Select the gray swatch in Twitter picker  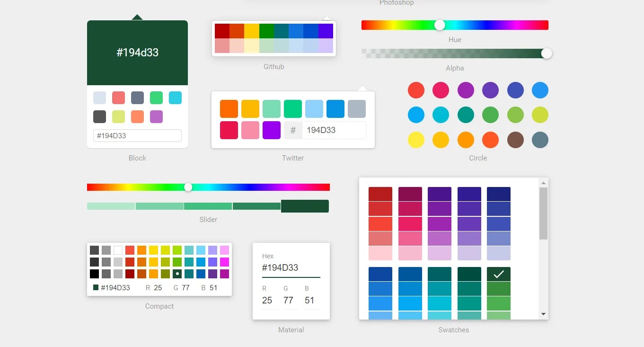tap(357, 109)
